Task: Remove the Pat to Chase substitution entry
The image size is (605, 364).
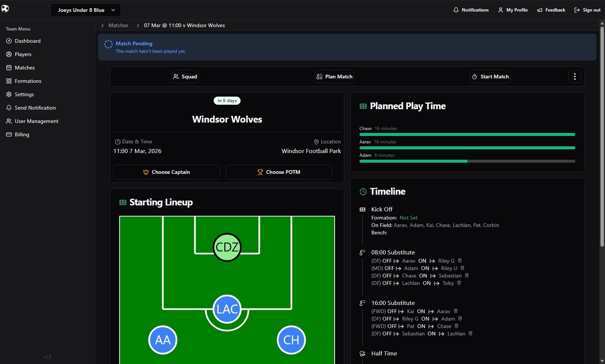Action: pyautogui.click(x=456, y=326)
